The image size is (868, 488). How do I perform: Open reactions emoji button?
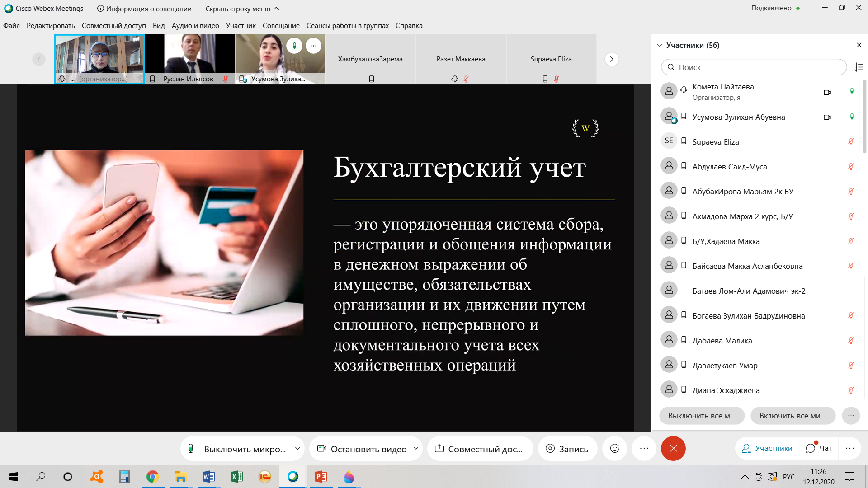[x=615, y=449]
